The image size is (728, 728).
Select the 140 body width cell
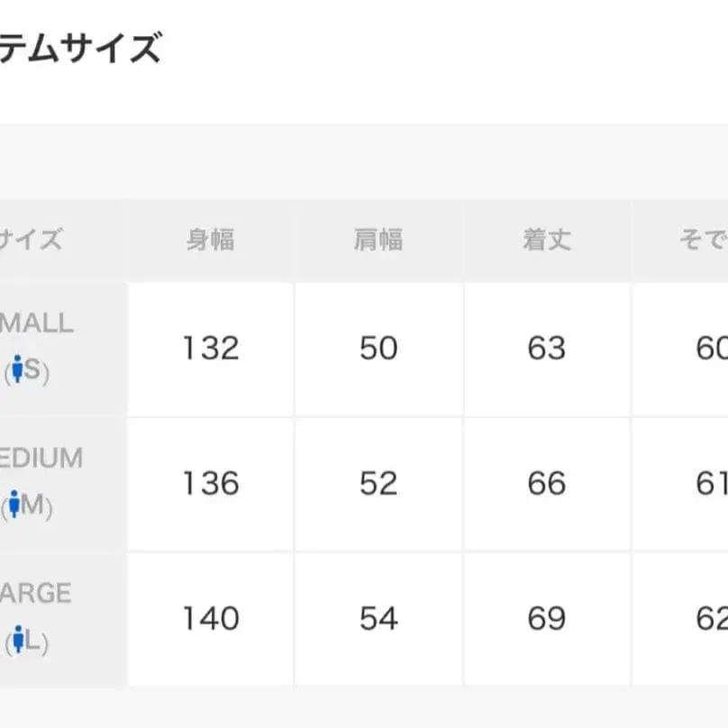(x=211, y=619)
